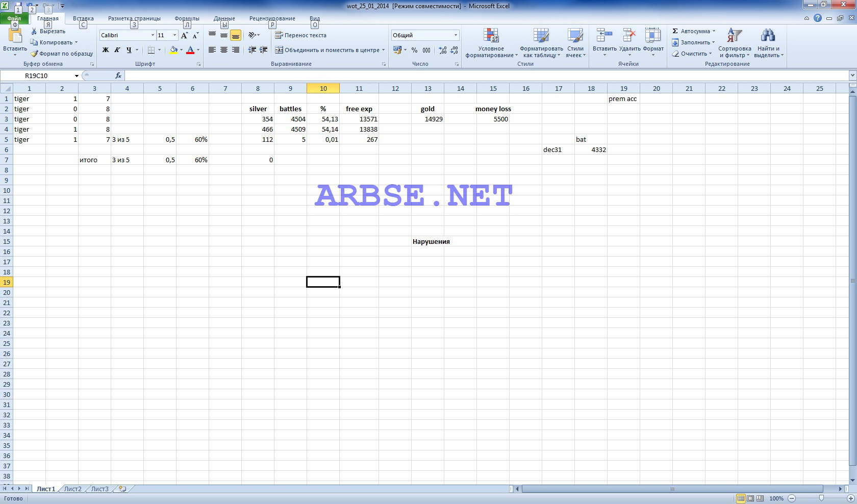The image size is (857, 504).
Task: Align cell text right
Action: click(236, 50)
